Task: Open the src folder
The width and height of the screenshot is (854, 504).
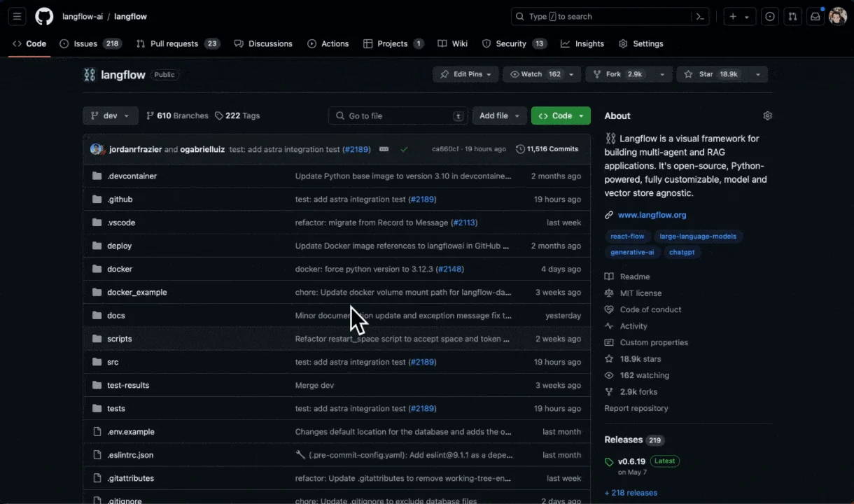Action: click(113, 362)
